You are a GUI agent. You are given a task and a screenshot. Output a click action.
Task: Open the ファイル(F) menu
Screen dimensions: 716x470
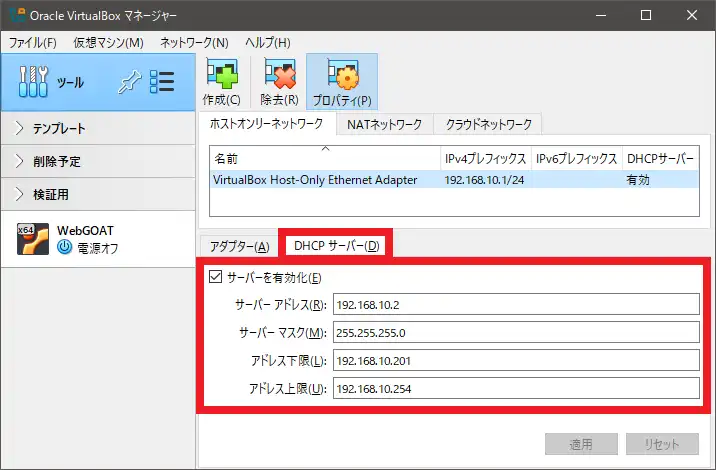pyautogui.click(x=33, y=43)
